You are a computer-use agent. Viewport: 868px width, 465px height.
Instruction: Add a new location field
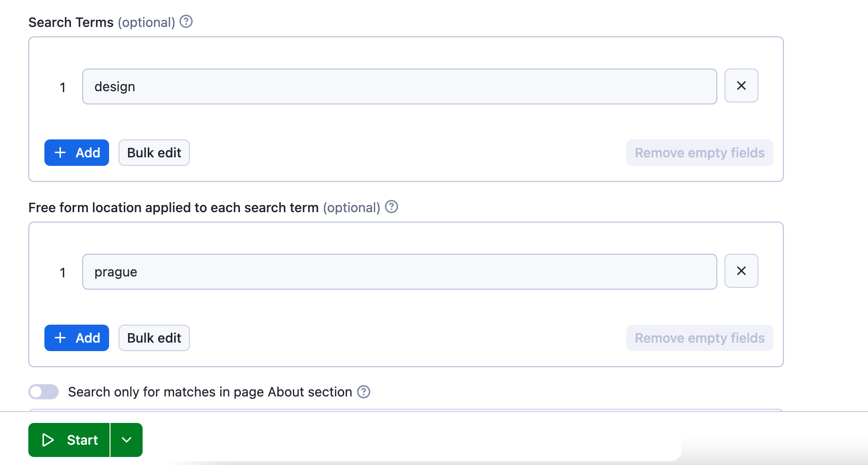77,338
